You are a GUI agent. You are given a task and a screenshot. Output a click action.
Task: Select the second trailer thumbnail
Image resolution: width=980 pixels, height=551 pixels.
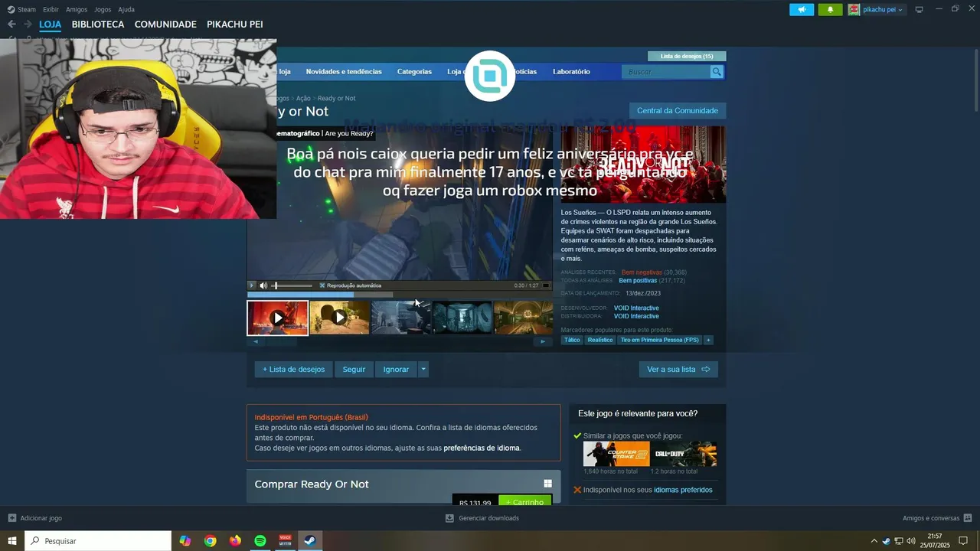click(x=340, y=317)
